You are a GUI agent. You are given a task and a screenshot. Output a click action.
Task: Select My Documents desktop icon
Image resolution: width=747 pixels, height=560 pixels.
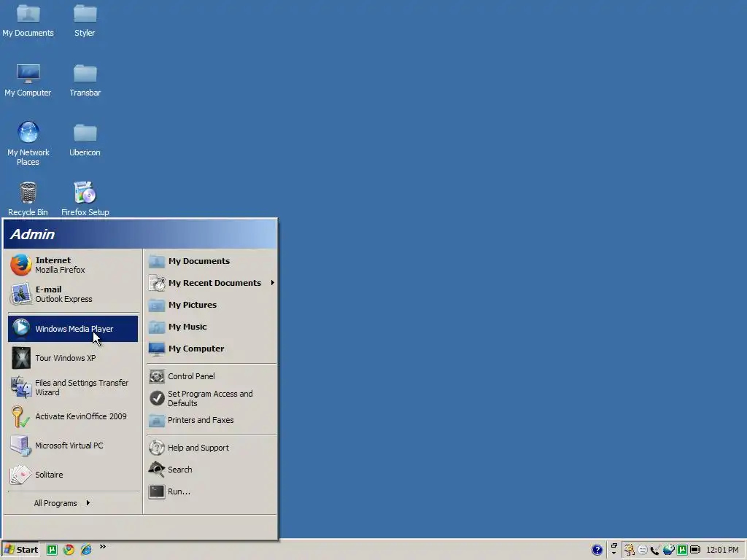coord(28,21)
